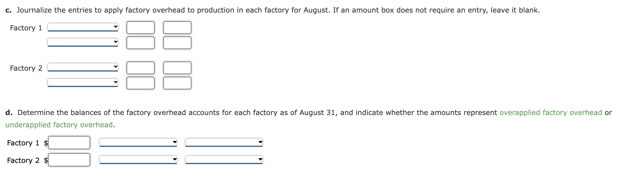Click the Factory 1 dollar amount box in part d
This screenshot has height=181, width=644.
[x=69, y=143]
